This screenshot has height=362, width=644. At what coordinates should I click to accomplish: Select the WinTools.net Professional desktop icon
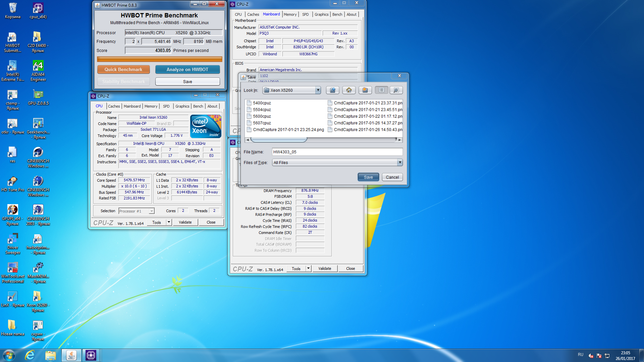[x=12, y=273]
